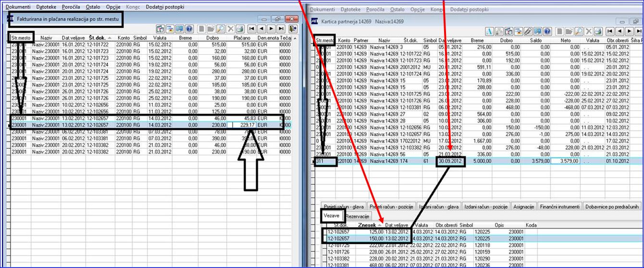Click the letter A font icon
Viewport: 644px width, 268px height.
[490, 31]
